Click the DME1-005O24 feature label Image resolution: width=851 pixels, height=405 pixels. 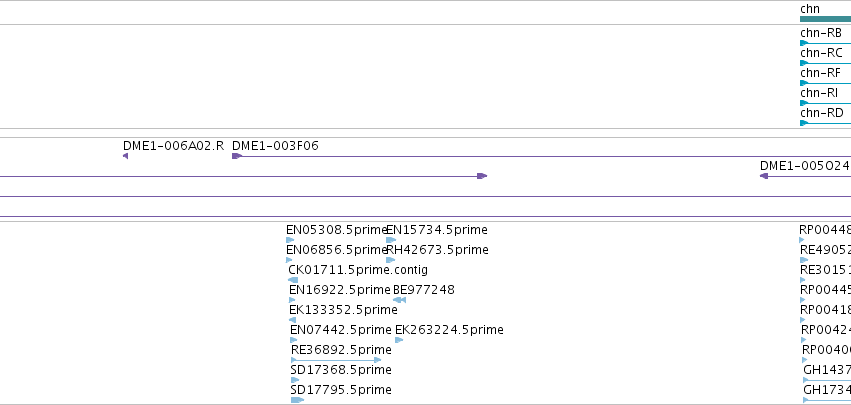pyautogui.click(x=805, y=166)
